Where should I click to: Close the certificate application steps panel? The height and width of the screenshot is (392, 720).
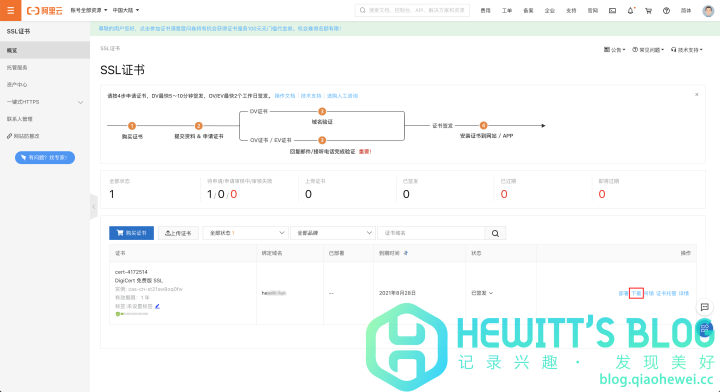[x=697, y=95]
